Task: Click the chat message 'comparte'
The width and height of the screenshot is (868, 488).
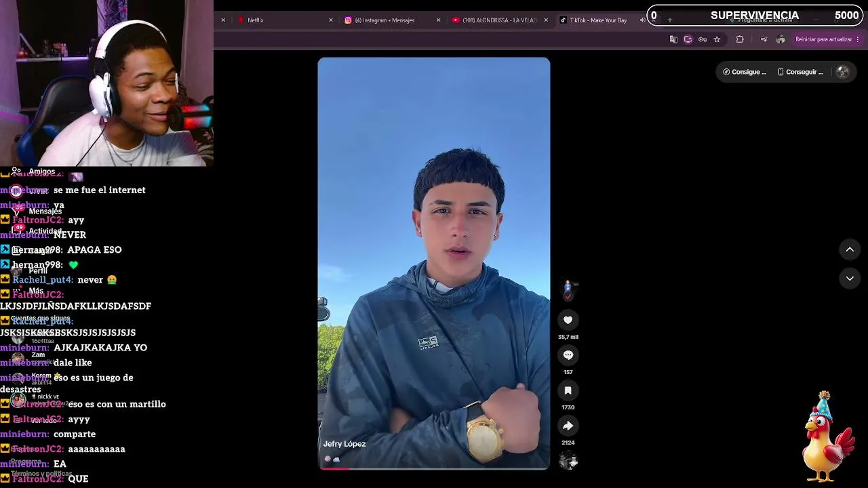Action: click(75, 434)
